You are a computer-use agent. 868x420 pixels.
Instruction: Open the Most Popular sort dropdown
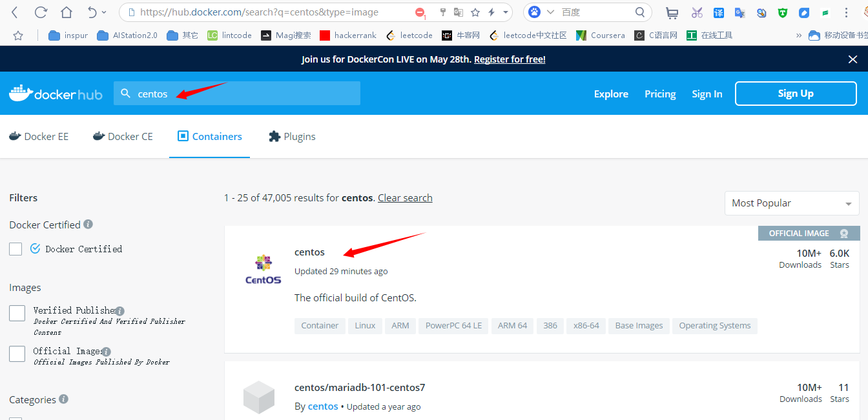(x=791, y=203)
